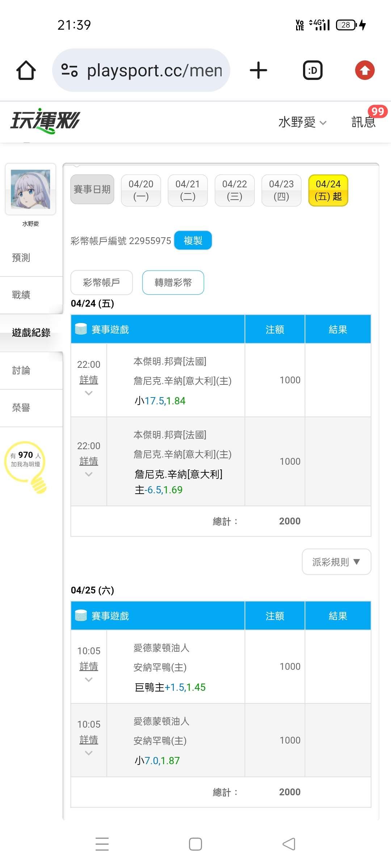
Task: Expand the 派彩規則 dropdown
Action: [336, 562]
